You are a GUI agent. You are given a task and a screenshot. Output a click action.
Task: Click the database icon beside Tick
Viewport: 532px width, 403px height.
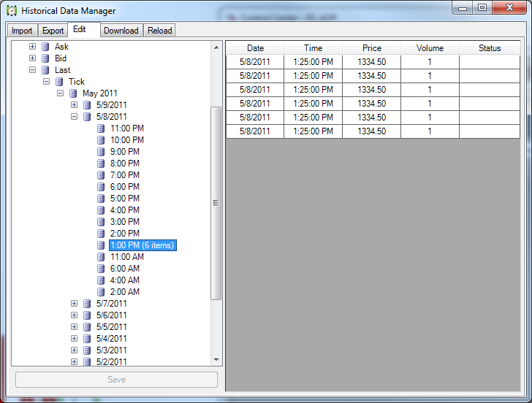[59, 82]
